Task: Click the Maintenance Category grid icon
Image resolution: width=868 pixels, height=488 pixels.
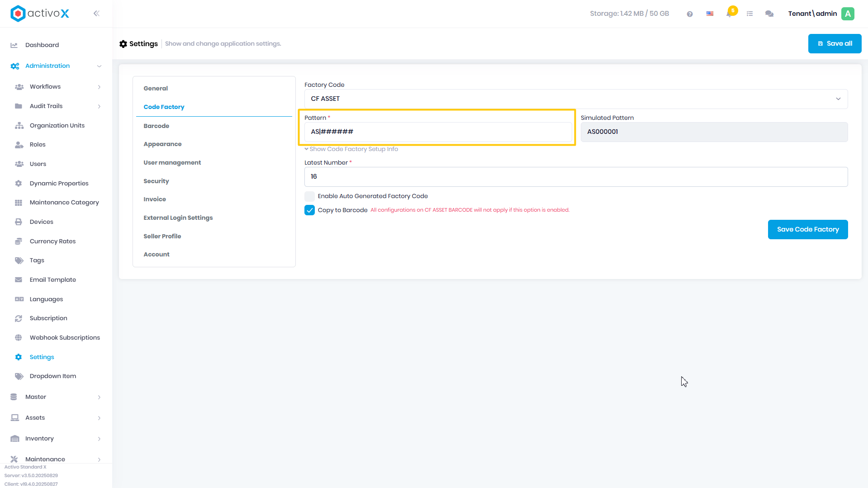Action: (x=19, y=203)
